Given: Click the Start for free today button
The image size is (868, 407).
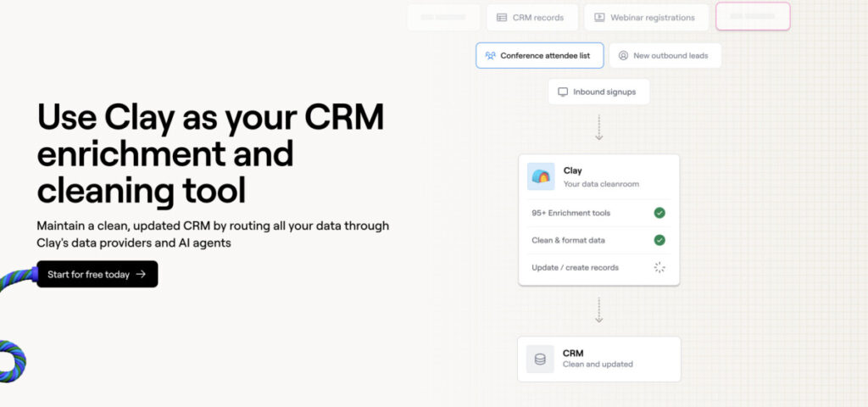Looking at the screenshot, I should click(97, 274).
